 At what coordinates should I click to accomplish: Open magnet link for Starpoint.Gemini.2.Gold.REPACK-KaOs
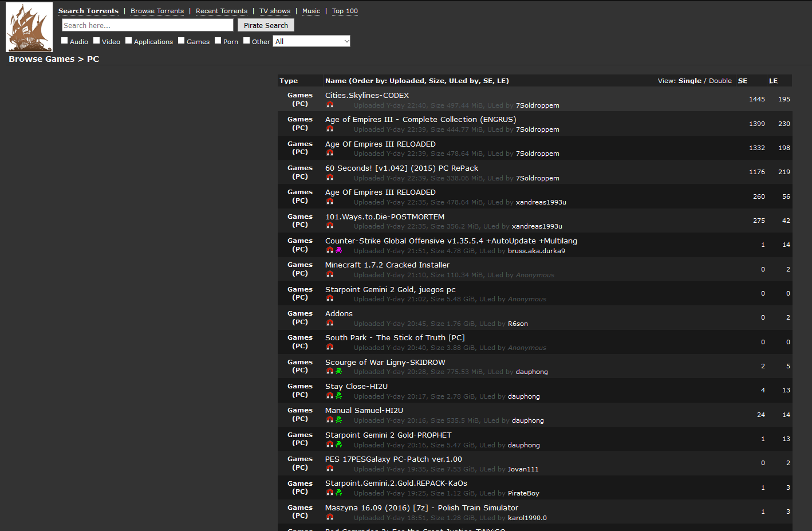pyautogui.click(x=330, y=492)
